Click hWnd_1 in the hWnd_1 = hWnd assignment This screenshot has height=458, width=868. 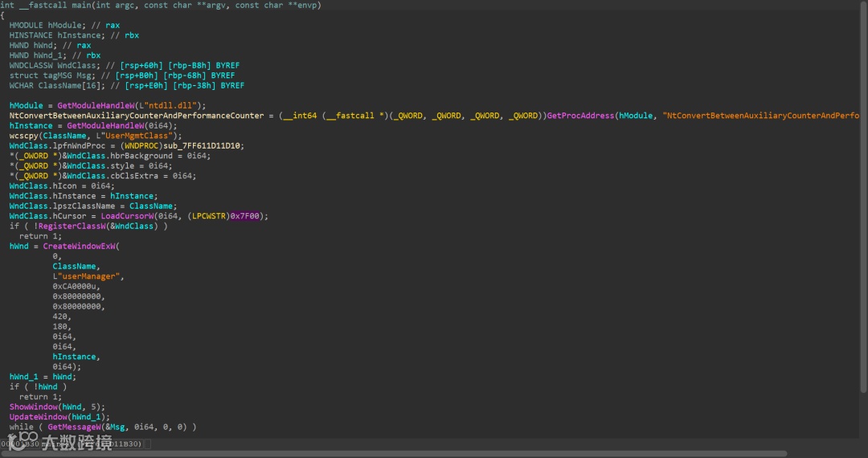24,377
